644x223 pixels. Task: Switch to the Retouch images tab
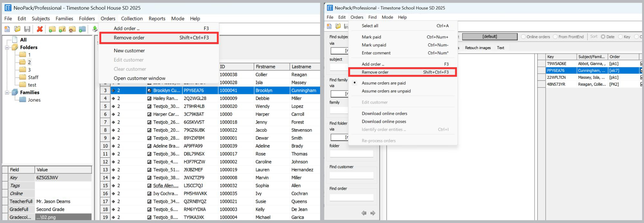click(x=478, y=48)
